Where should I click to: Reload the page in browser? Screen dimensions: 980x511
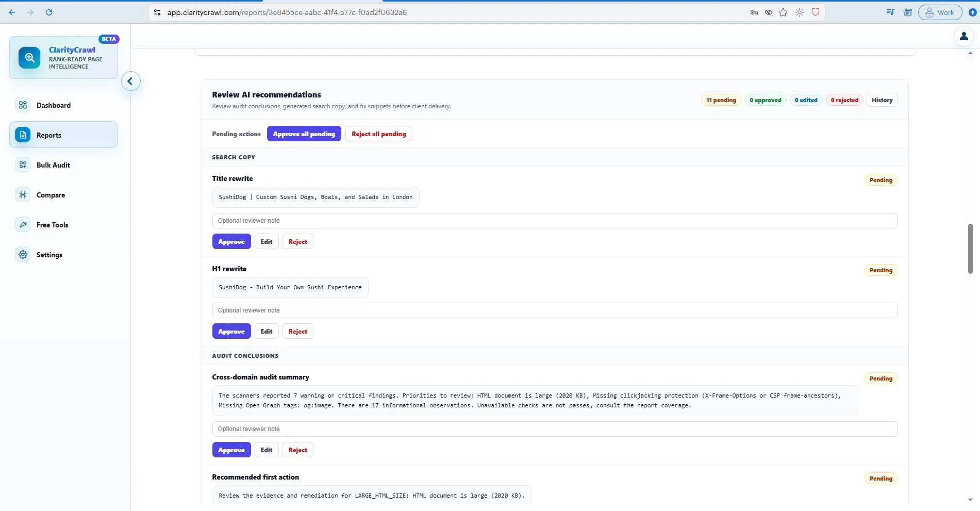tap(49, 12)
